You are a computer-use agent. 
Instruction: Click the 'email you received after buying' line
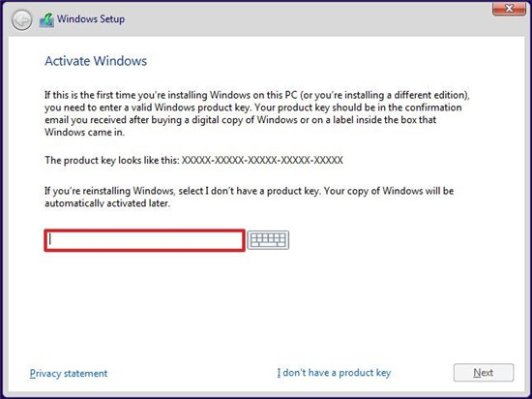point(240,120)
